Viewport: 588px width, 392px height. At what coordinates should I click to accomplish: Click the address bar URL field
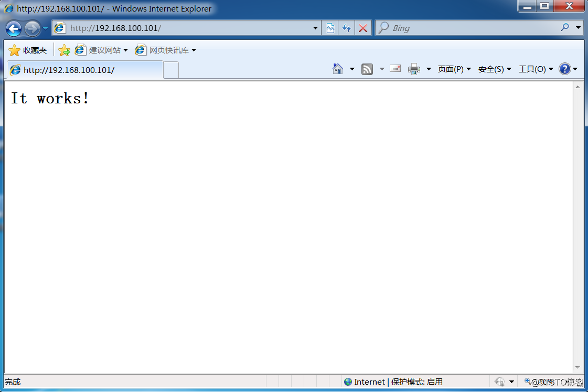pos(186,28)
